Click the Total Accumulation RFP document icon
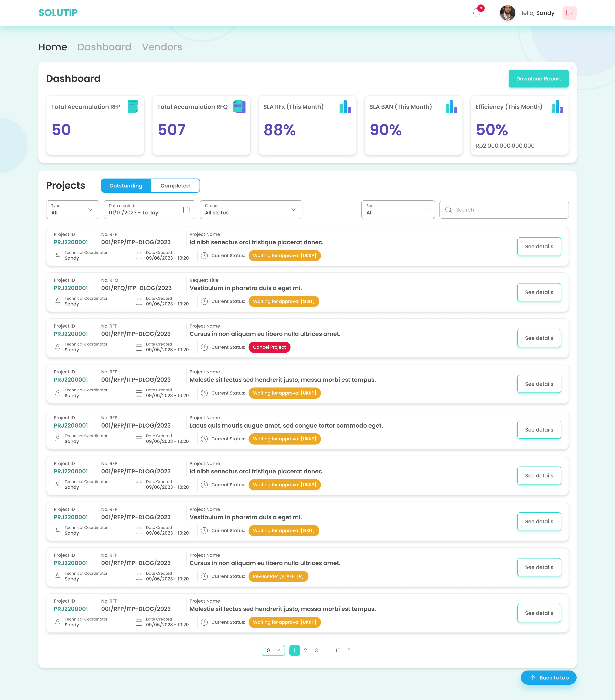This screenshot has width=615, height=700. click(133, 107)
